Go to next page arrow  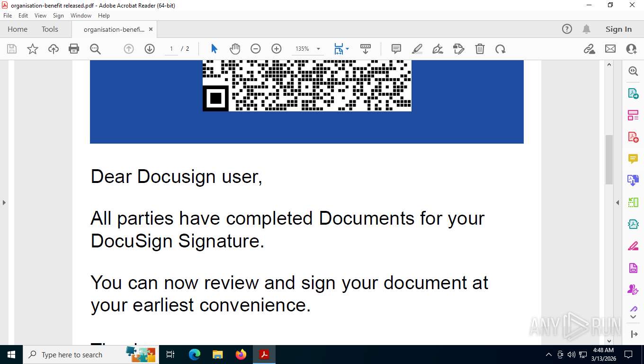click(150, 49)
